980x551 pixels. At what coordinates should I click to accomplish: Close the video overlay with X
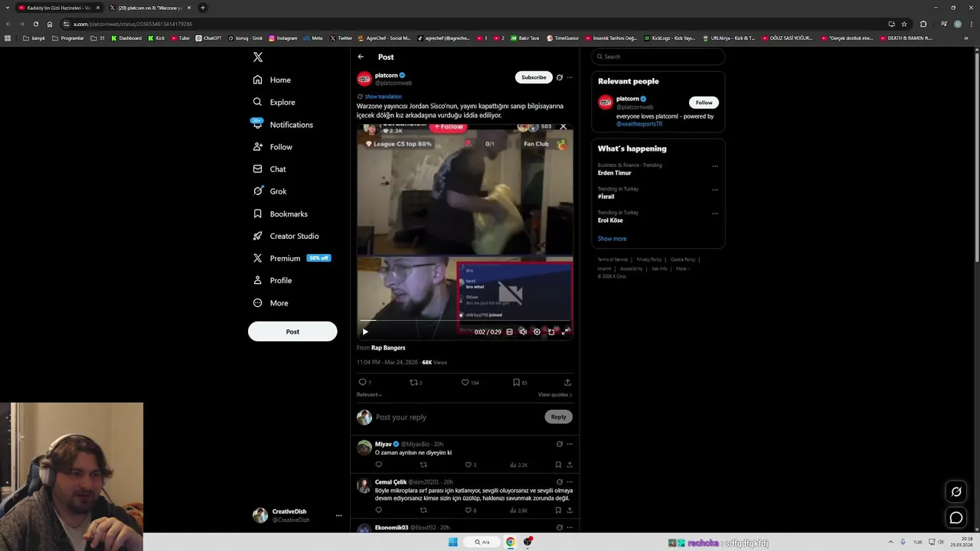tap(563, 126)
